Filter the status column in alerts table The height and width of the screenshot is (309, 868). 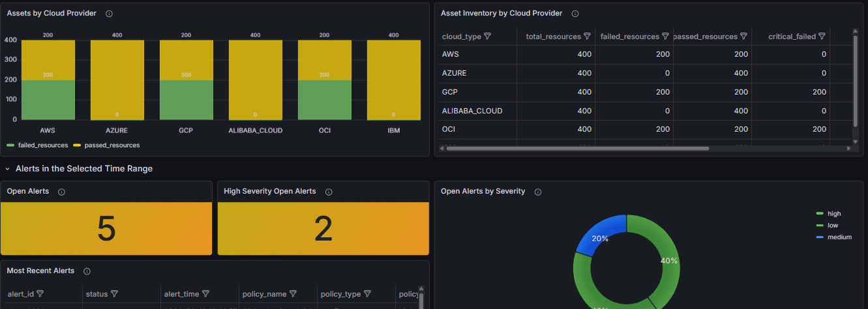coord(115,294)
